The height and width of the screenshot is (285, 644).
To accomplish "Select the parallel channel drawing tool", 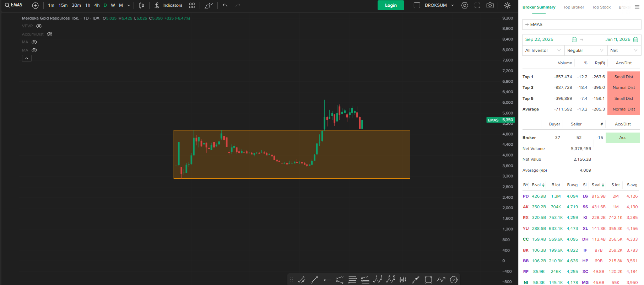I will point(302,280).
